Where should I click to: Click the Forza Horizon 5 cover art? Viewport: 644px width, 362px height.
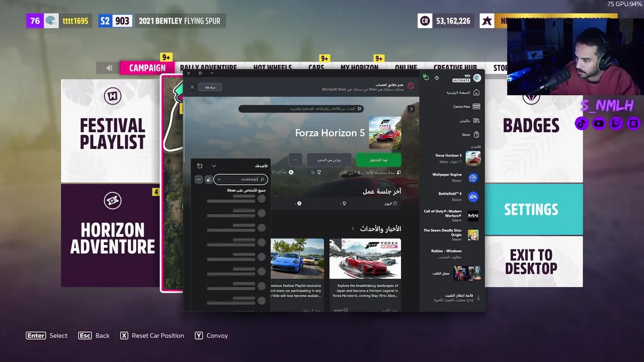coord(385,133)
